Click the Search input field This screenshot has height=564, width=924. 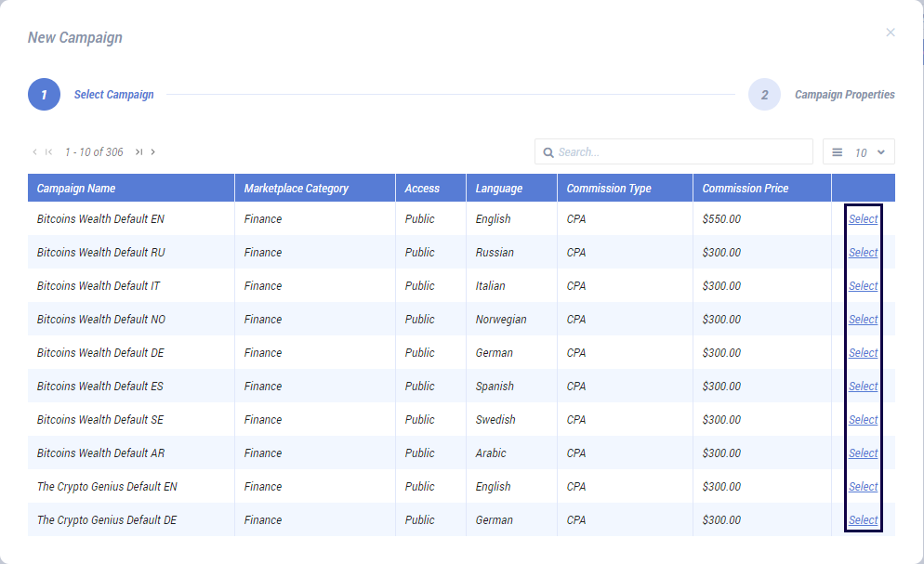pyautogui.click(x=683, y=152)
